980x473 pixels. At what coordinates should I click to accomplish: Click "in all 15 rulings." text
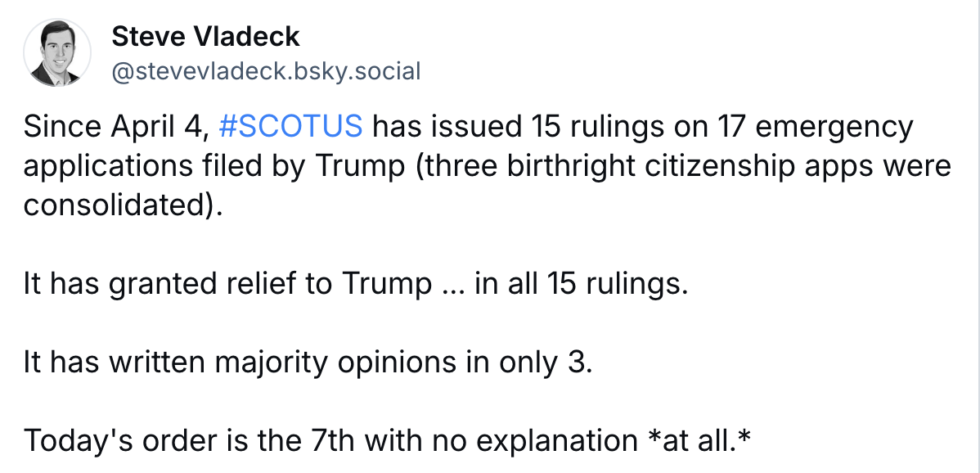[582, 284]
